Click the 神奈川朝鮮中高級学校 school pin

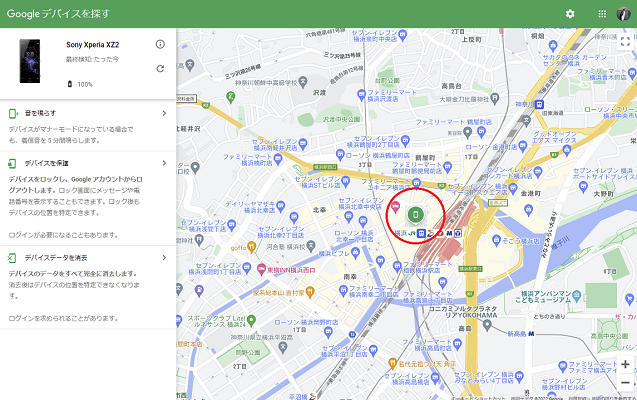(x=303, y=82)
